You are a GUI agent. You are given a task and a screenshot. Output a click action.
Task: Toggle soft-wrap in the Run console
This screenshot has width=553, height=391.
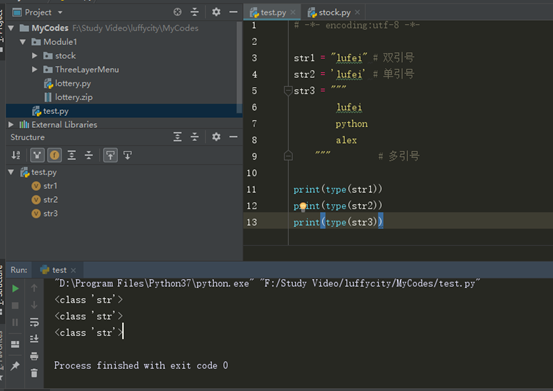[x=34, y=322]
